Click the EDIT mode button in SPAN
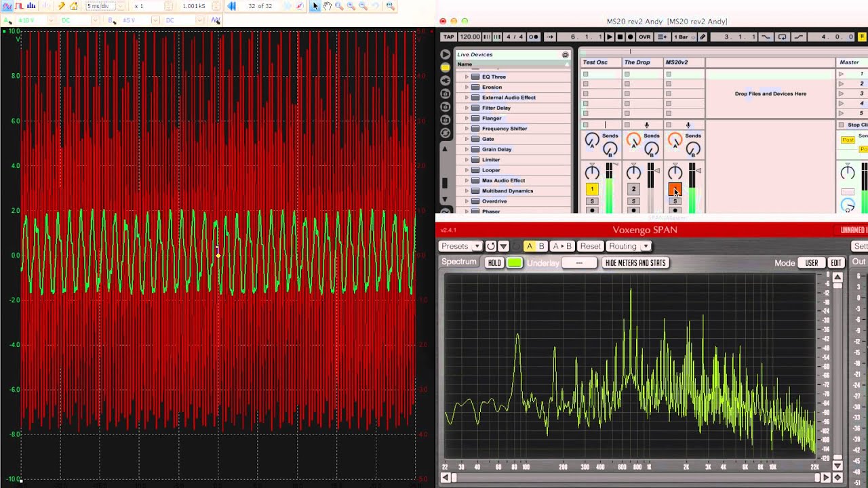This screenshot has width=868, height=488. tap(836, 263)
